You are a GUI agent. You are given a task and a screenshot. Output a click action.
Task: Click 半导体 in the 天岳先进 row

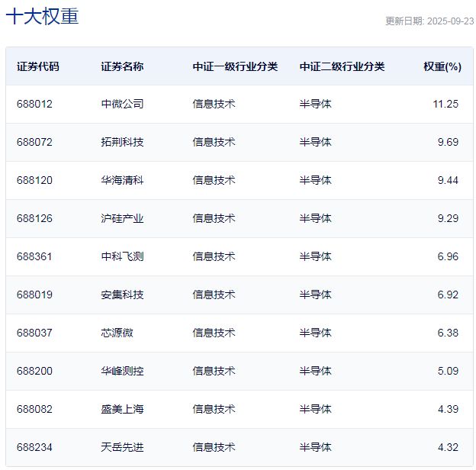315,447
